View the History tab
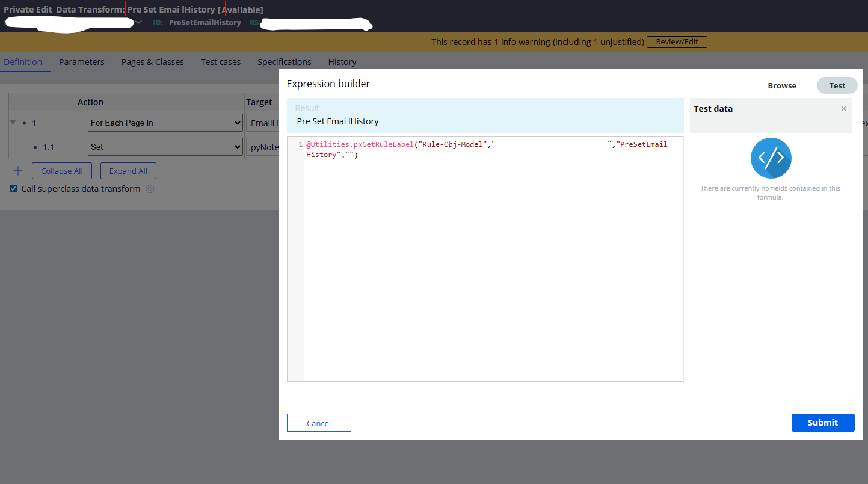Viewport: 868px width, 484px height. 342,62
